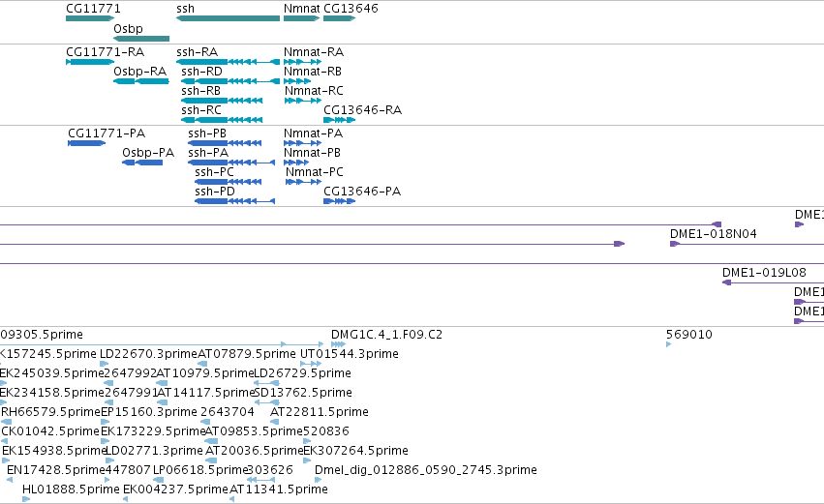Open the ssh-RC transcript label
The image size is (824, 504).
pos(201,110)
